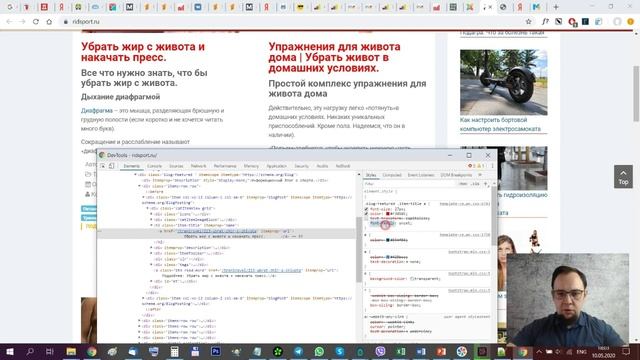Go to the browser home page icon
This screenshot has height=360, width=640.
pyautogui.click(x=49, y=22)
